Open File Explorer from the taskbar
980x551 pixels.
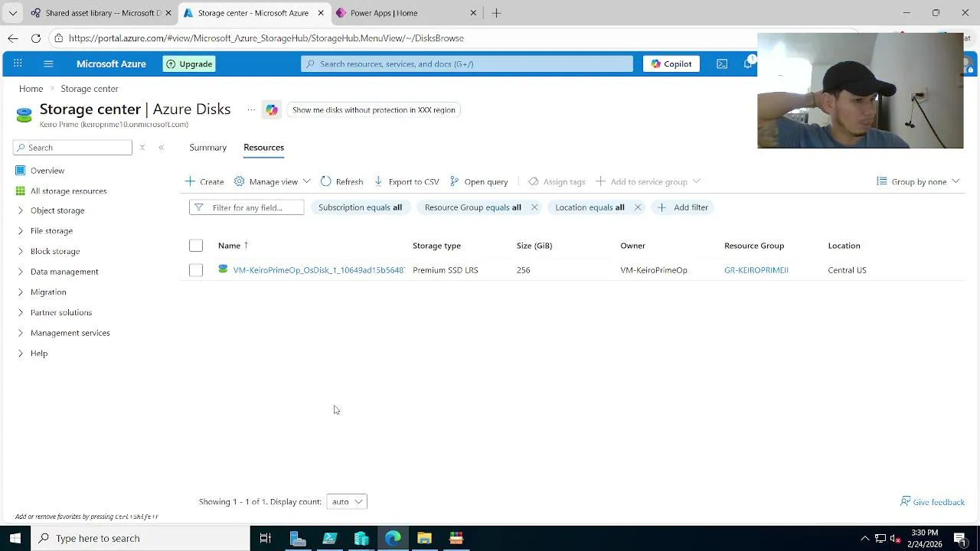(x=424, y=538)
